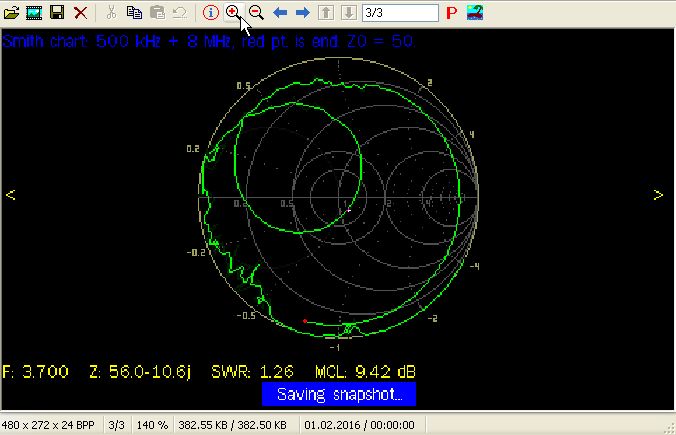Click the yellow left chevron on the chart
The image size is (676, 435).
click(11, 195)
